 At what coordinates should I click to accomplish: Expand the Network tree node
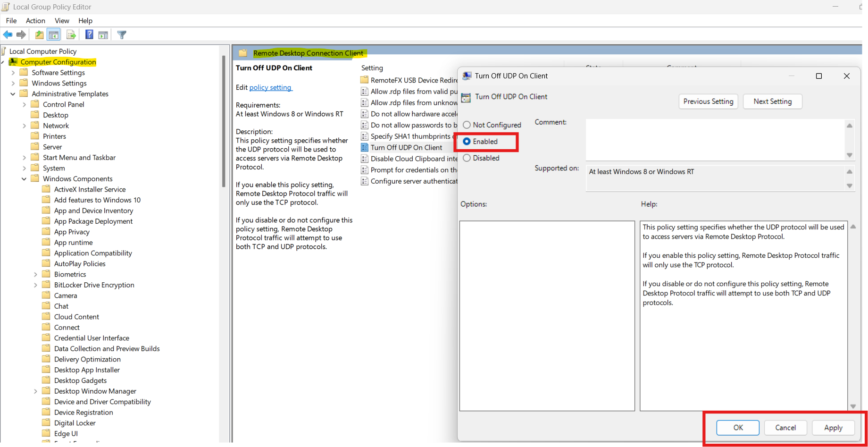point(25,126)
